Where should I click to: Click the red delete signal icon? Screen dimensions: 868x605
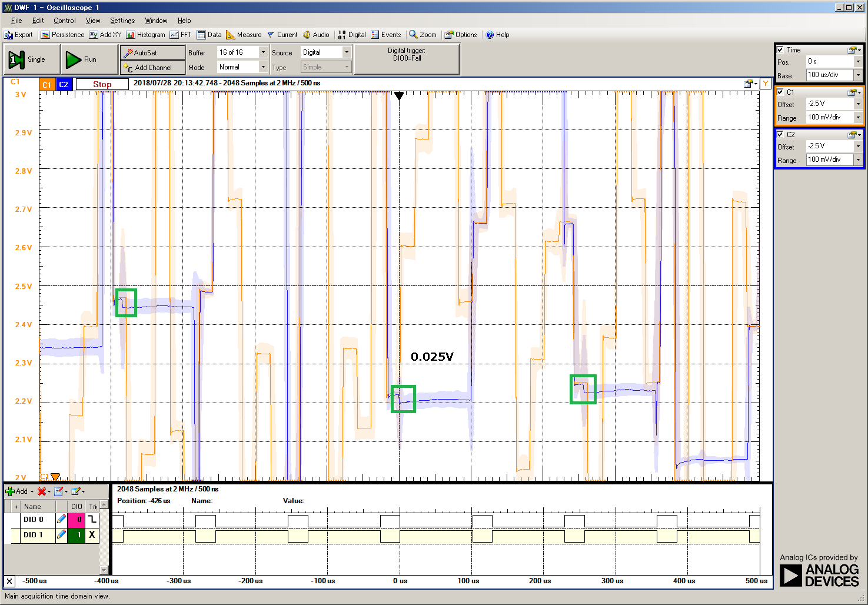(x=42, y=491)
